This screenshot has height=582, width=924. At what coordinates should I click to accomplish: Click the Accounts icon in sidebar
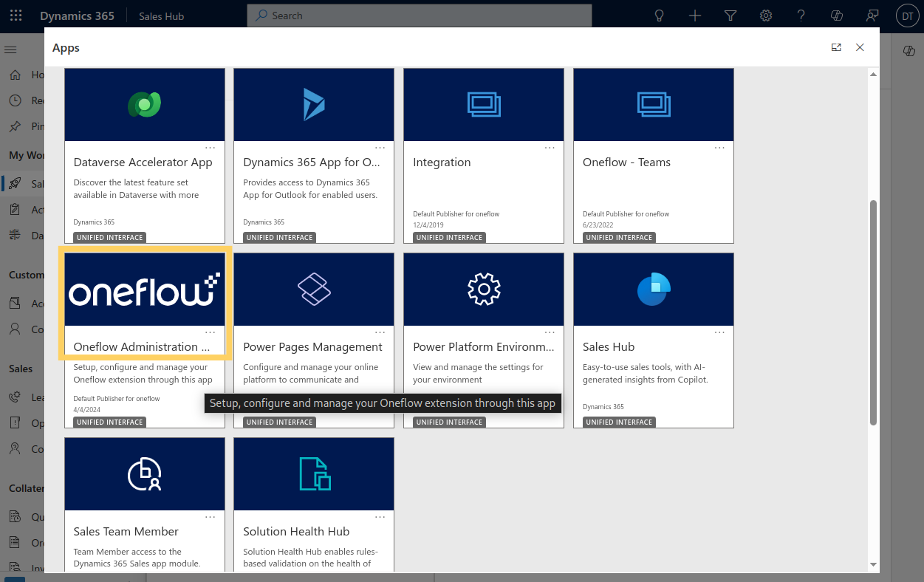tap(14, 304)
